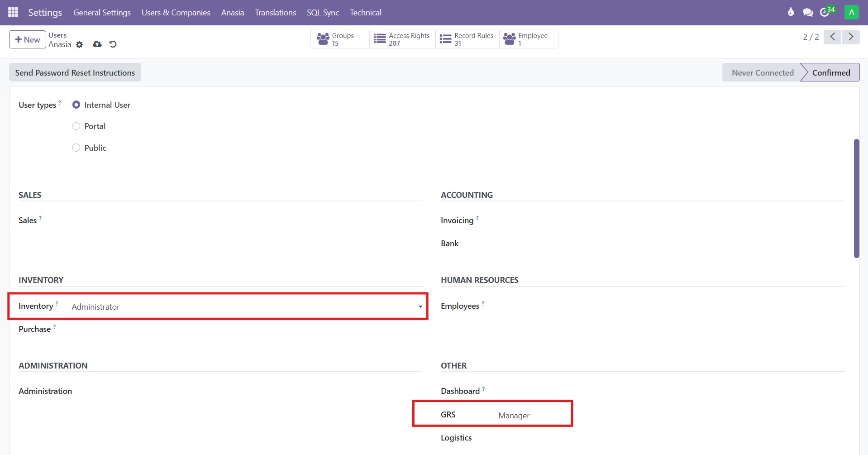Open the linked Employee record
868x455 pixels.
[x=528, y=39]
